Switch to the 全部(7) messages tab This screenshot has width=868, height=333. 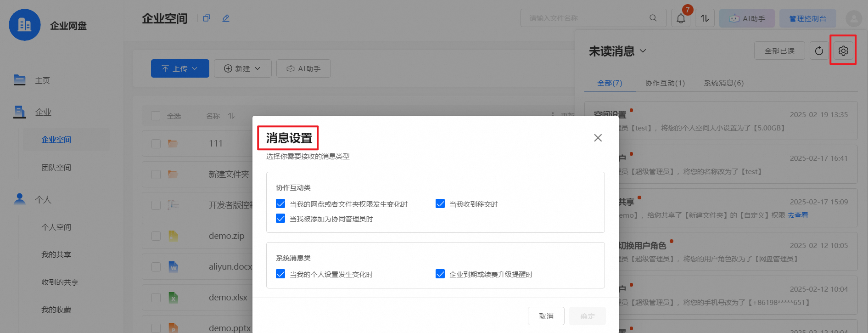point(610,83)
